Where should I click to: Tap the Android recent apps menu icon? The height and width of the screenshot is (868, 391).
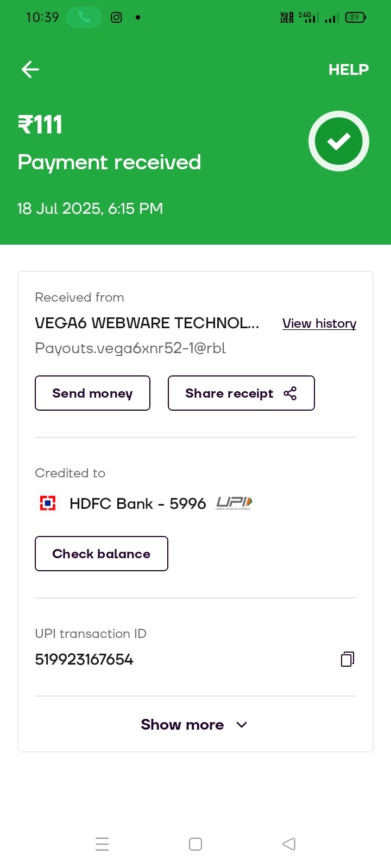tap(102, 844)
